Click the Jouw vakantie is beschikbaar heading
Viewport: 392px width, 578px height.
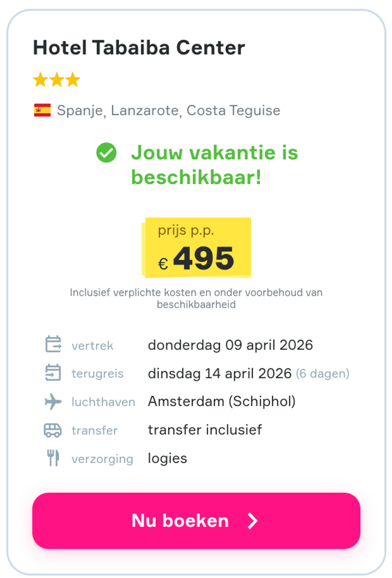(215, 164)
